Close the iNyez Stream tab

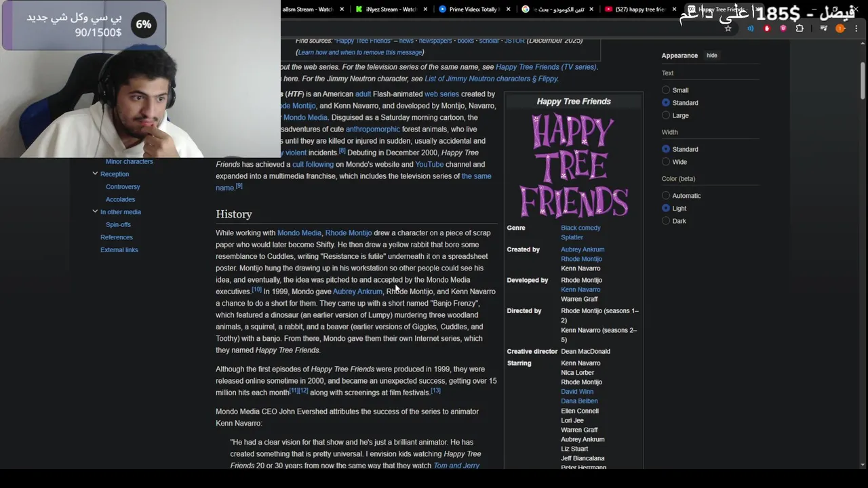click(425, 9)
